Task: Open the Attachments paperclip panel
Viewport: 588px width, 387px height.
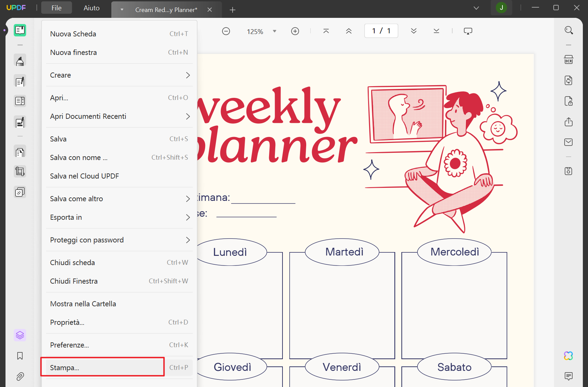Action: [x=20, y=376]
